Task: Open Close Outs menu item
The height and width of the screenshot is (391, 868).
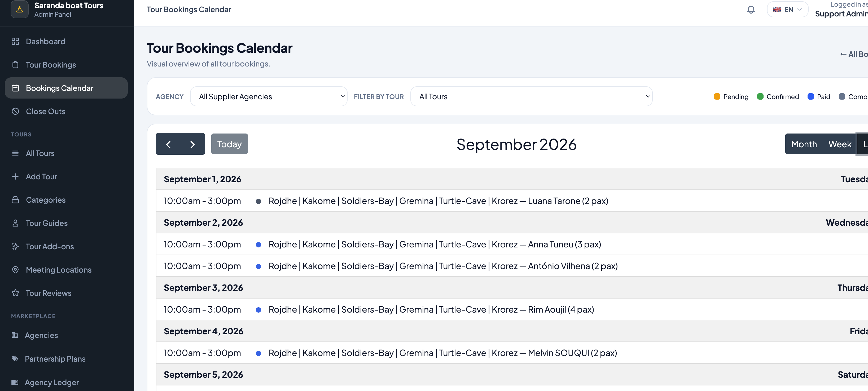Action: pyautogui.click(x=66, y=111)
